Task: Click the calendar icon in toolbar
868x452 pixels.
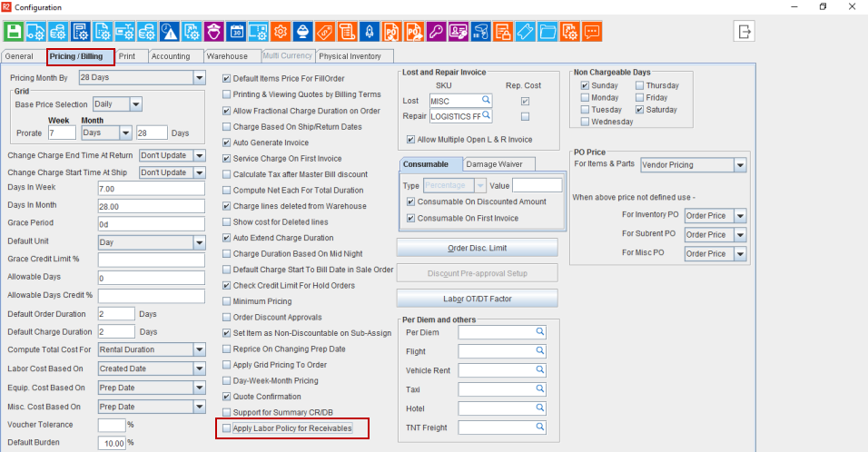Action: point(236,31)
